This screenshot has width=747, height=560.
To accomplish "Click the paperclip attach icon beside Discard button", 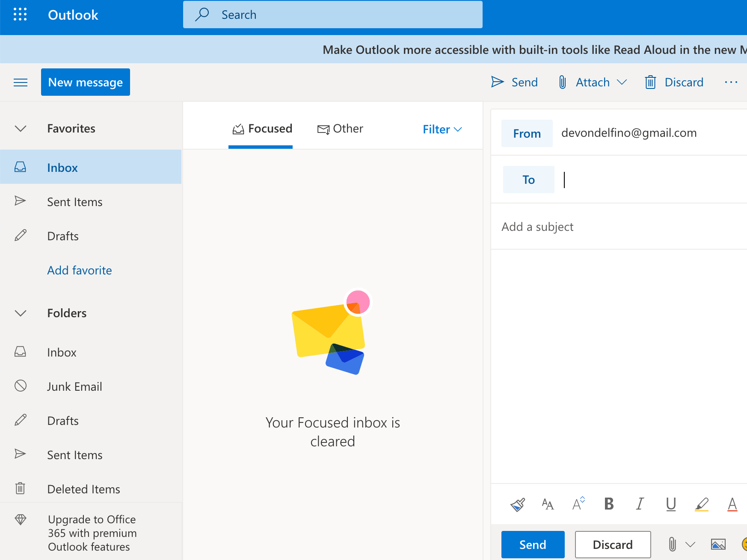I will [x=673, y=544].
